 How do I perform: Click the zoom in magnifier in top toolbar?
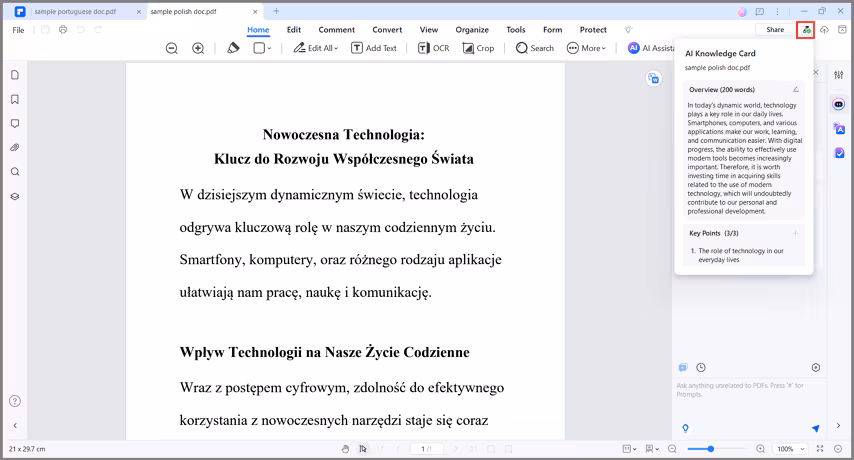[x=198, y=48]
